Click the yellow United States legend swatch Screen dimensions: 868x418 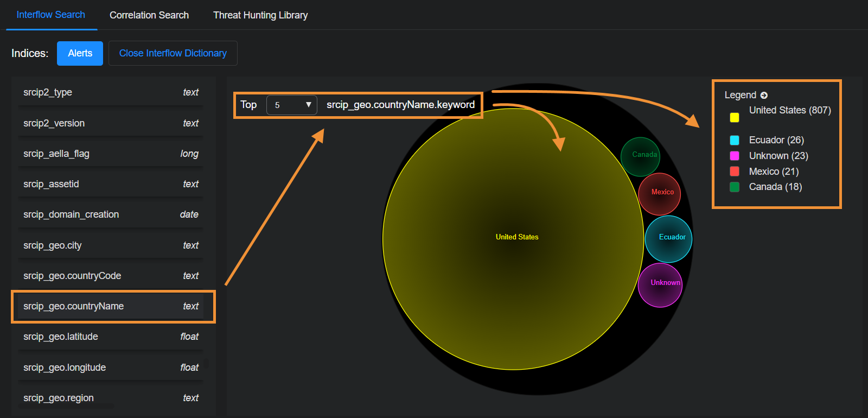[x=735, y=117]
